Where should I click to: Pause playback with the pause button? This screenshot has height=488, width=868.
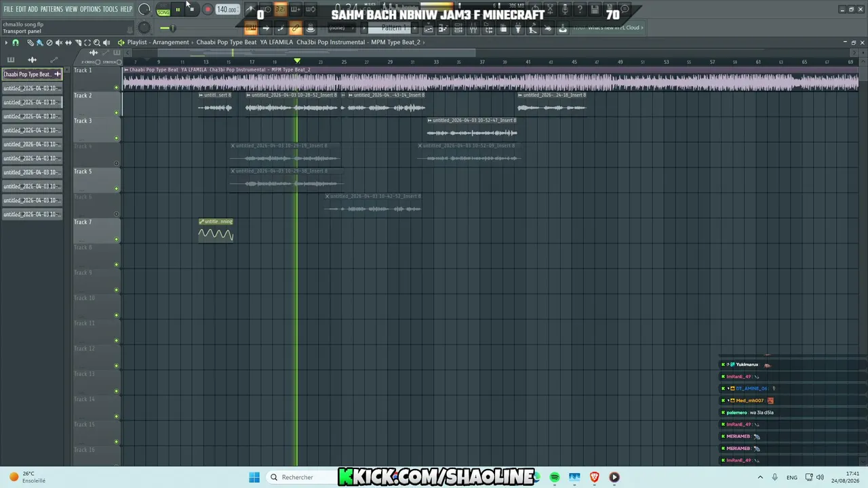[x=178, y=9]
